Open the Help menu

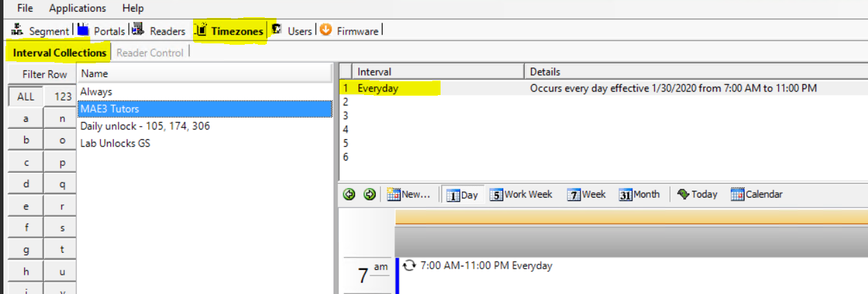133,8
